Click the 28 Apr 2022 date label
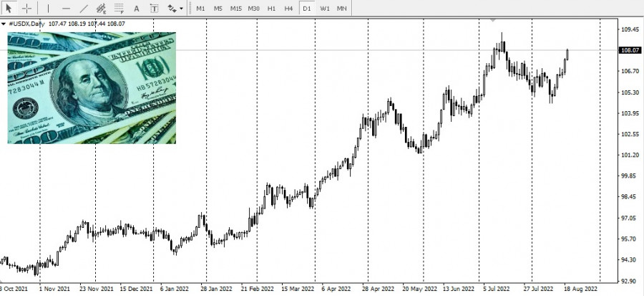 [378, 289]
